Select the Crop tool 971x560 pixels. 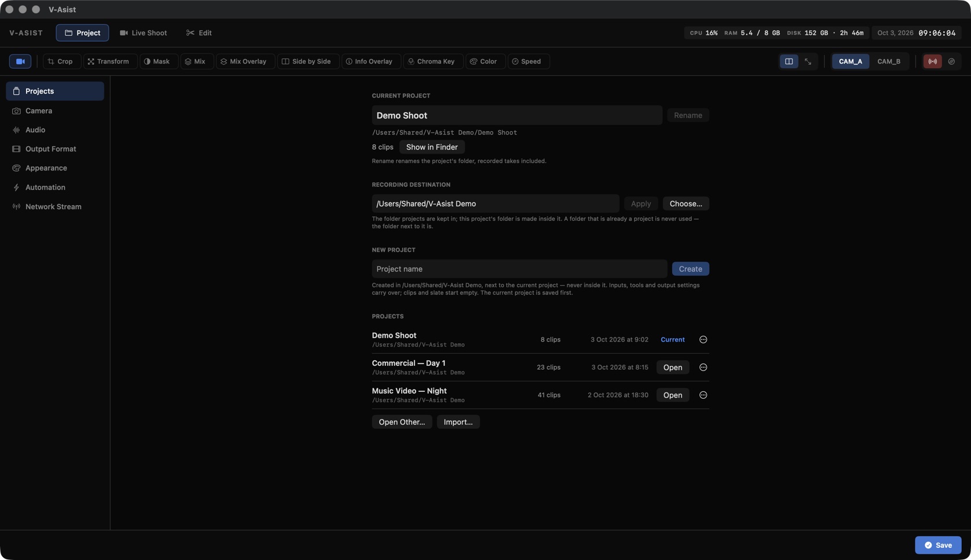(61, 61)
